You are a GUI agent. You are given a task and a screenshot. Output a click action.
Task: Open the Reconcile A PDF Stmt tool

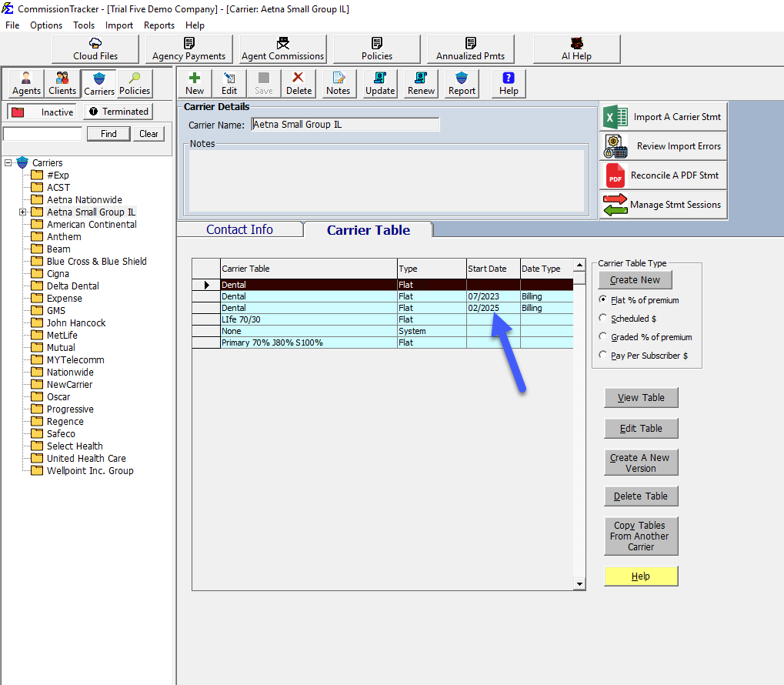[662, 175]
